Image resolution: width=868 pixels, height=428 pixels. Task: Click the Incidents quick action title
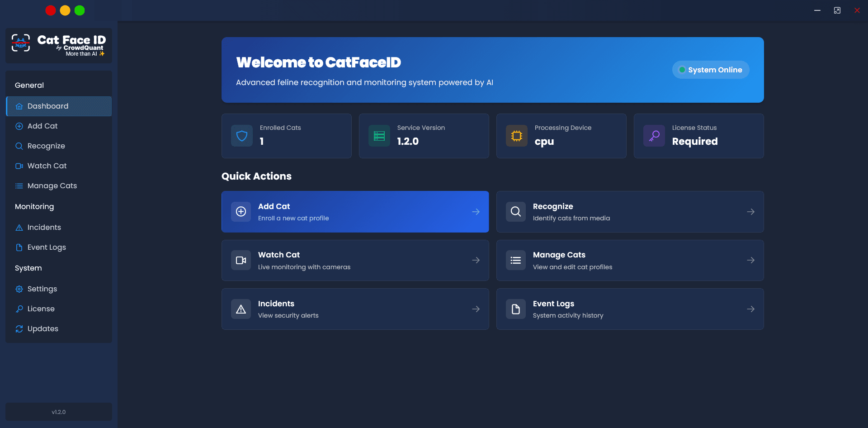276,304
